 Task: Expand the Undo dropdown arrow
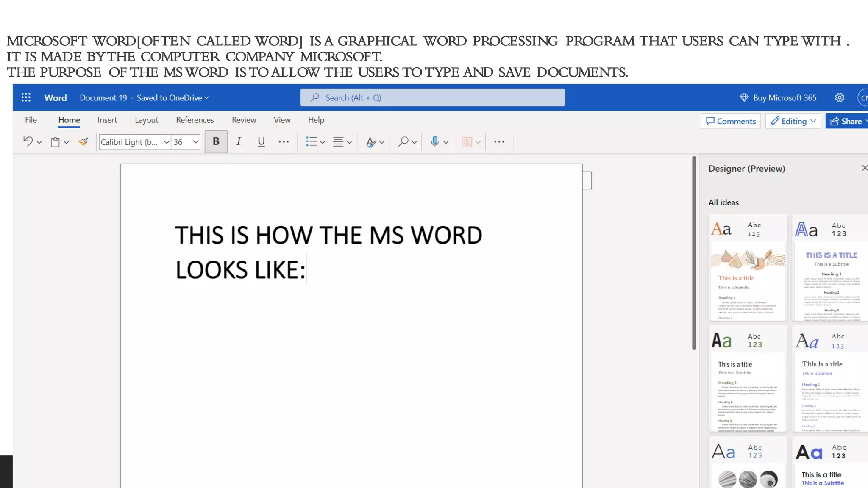(39, 142)
